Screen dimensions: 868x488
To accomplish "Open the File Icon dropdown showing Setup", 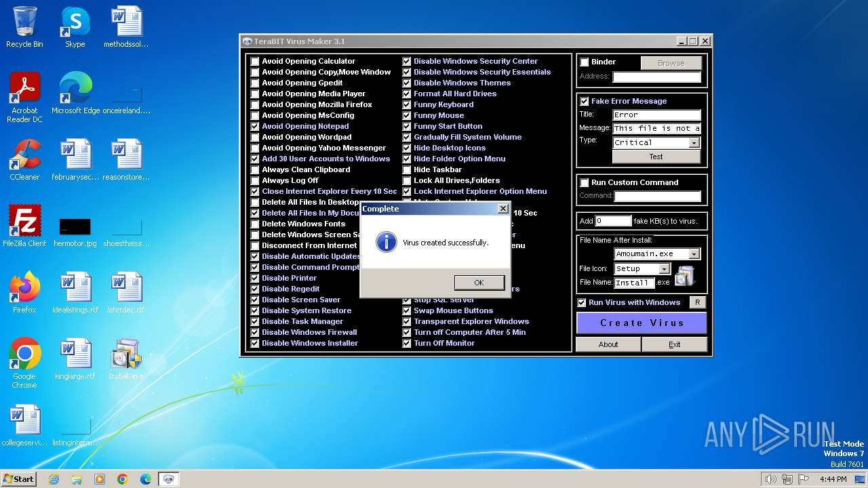I will [x=665, y=269].
